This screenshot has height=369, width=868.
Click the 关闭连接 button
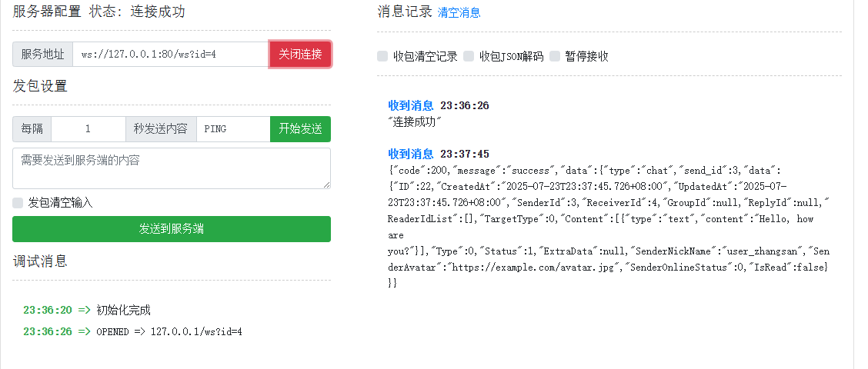[300, 55]
